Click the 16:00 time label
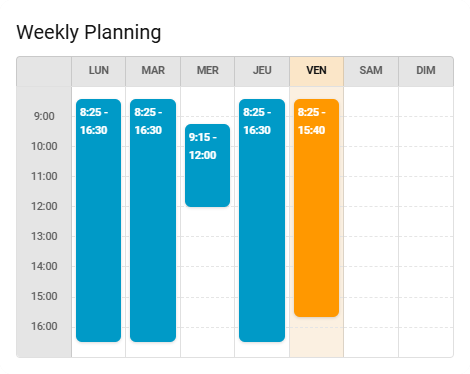The image size is (470, 374). point(44,326)
